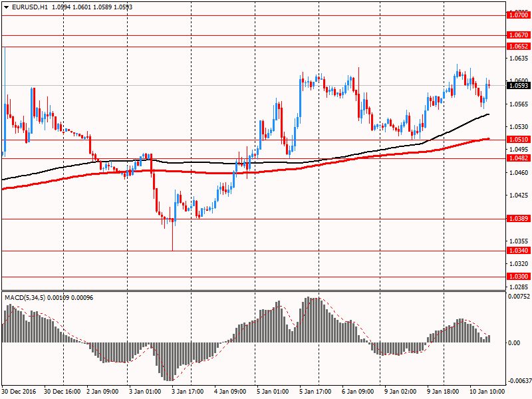Select the red 1.0670 price level label
The image size is (532, 399).
pos(518,35)
